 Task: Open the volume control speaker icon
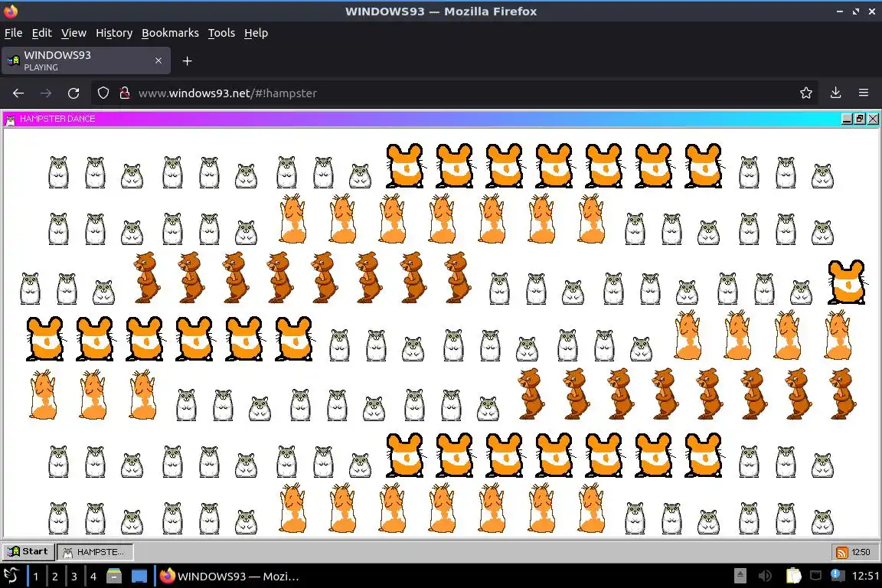765,576
